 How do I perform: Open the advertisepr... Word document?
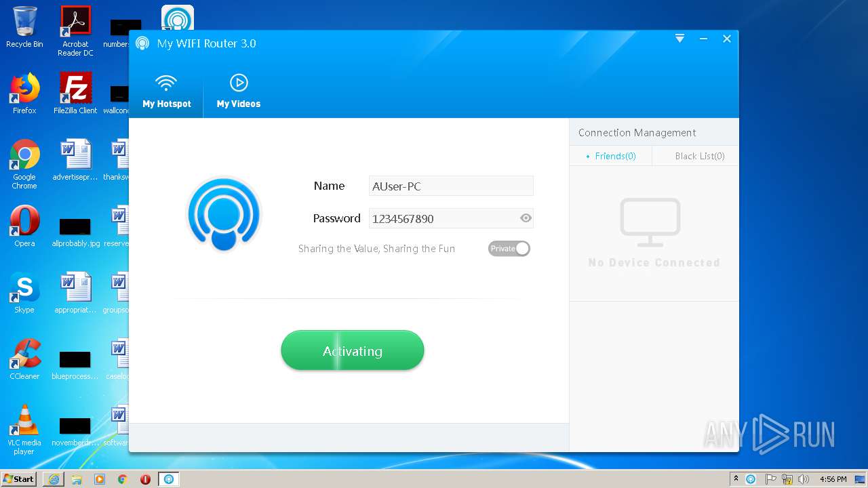coord(75,160)
